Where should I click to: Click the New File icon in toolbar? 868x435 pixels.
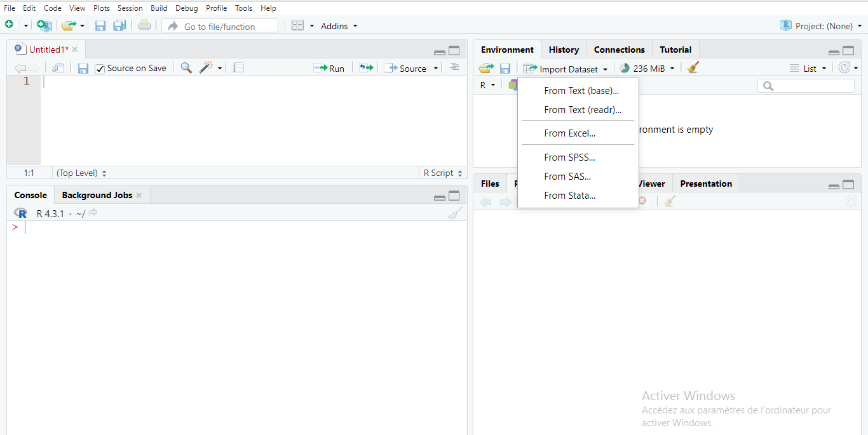[10, 25]
